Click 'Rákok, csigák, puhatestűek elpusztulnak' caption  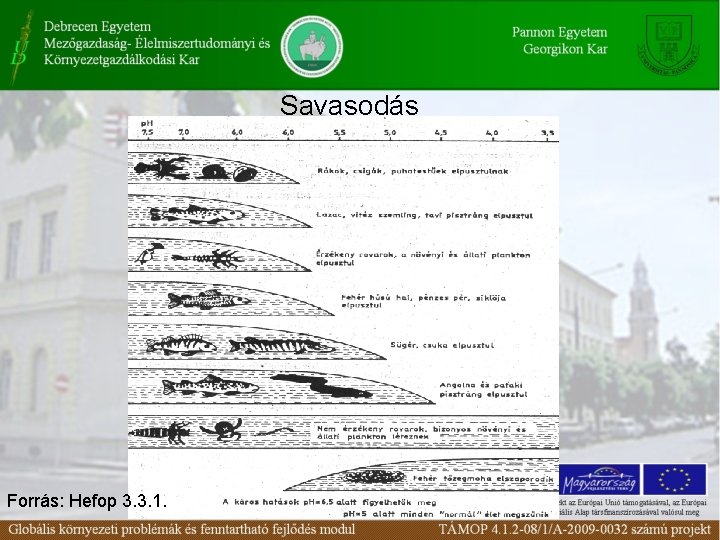coord(413,171)
